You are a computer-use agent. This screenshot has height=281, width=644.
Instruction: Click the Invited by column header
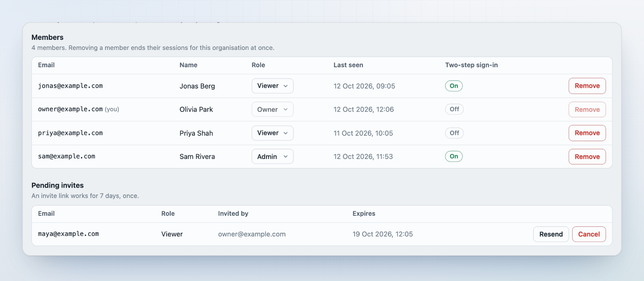pos(233,214)
